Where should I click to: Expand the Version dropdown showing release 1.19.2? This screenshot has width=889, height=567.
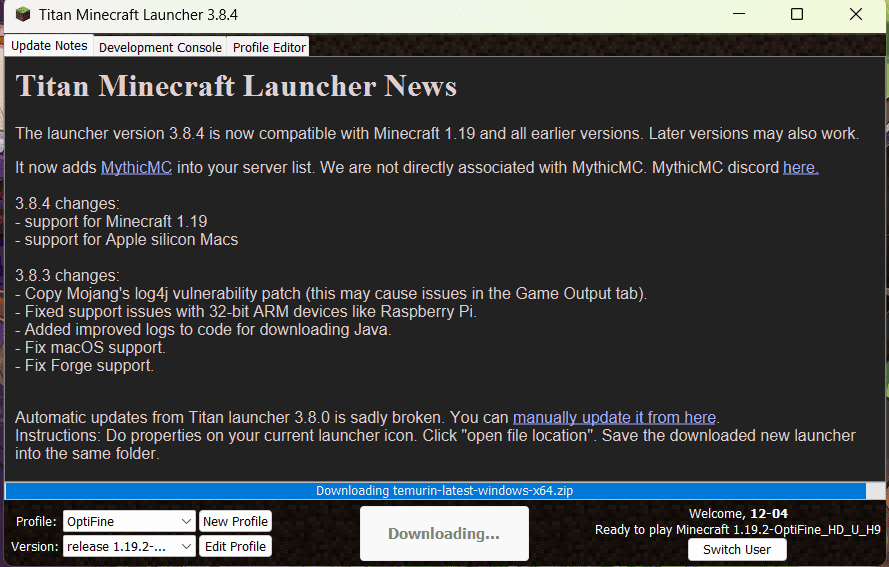(x=129, y=547)
